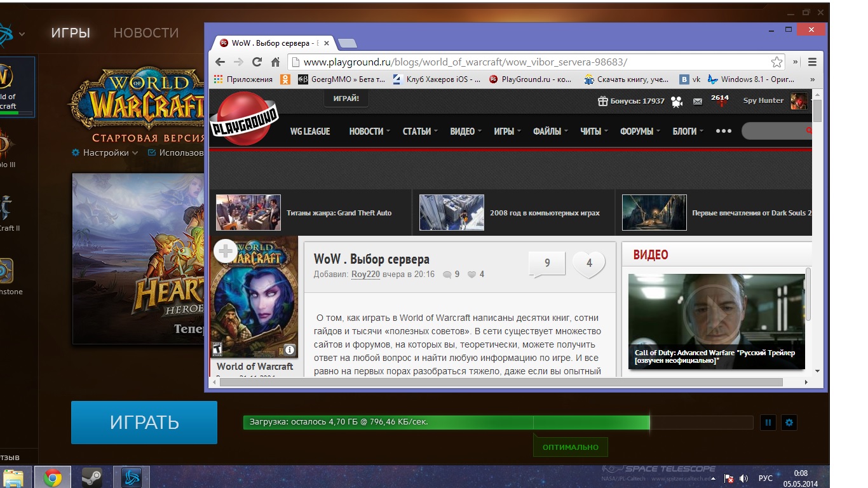Open Chrome home page
868x488 pixels.
275,62
